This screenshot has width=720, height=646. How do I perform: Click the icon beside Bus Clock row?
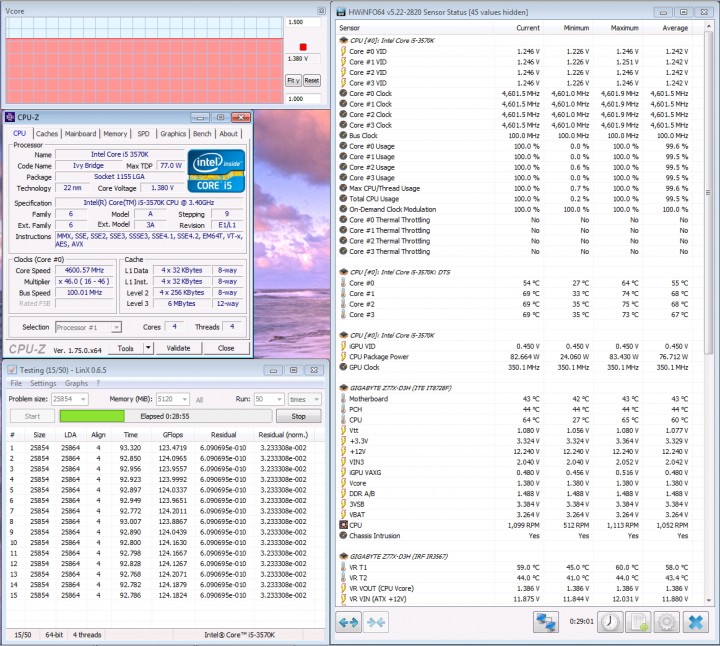(343, 135)
